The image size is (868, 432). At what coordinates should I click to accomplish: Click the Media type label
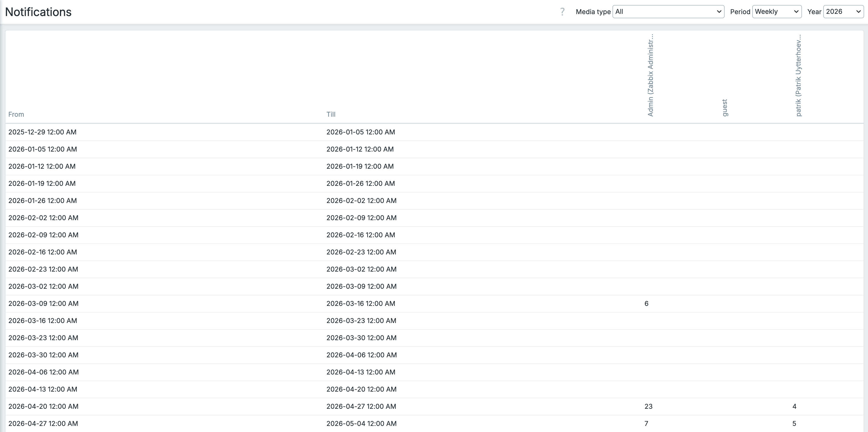[593, 12]
